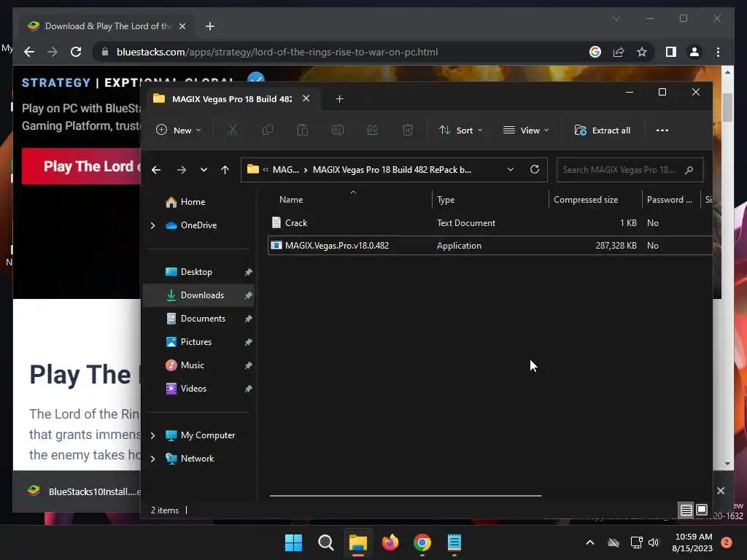Click the Share icon in Explorer toolbar

point(373,130)
